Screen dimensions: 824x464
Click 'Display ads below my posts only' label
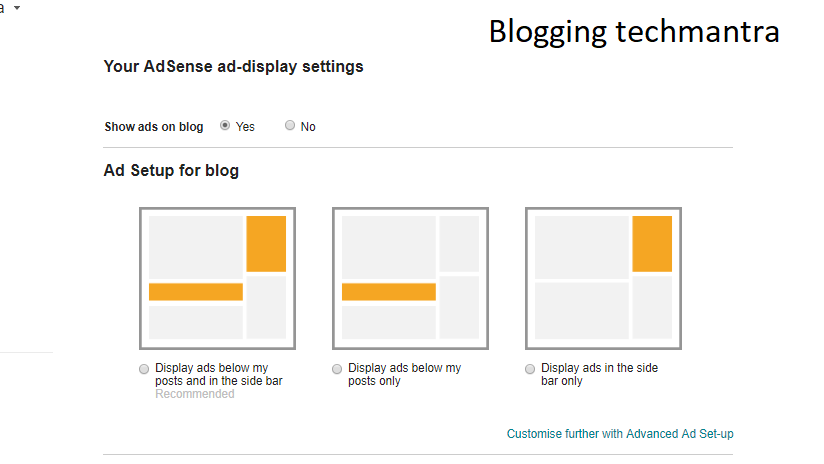click(x=404, y=375)
